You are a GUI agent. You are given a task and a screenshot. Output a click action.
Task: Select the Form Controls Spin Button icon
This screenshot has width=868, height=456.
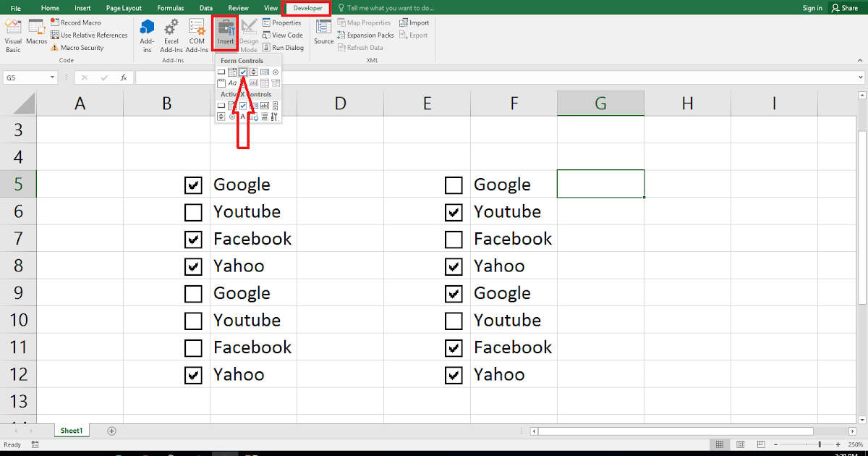click(x=254, y=72)
